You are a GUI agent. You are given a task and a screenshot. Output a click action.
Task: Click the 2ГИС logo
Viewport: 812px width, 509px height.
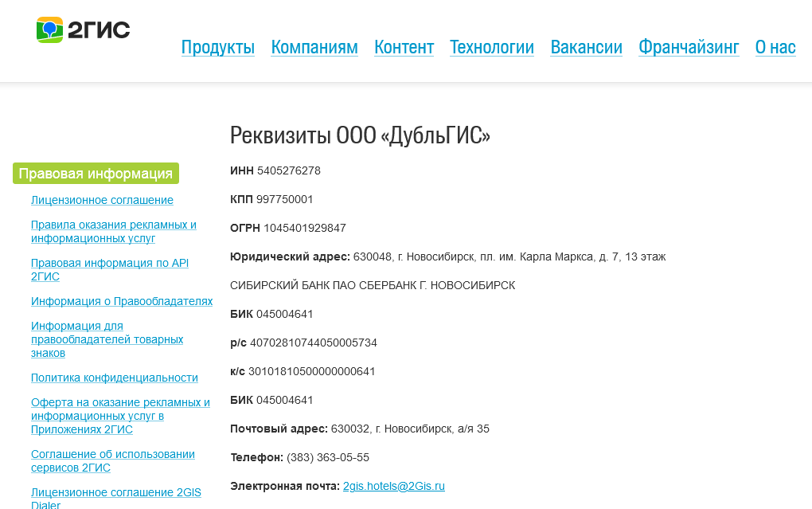84,30
